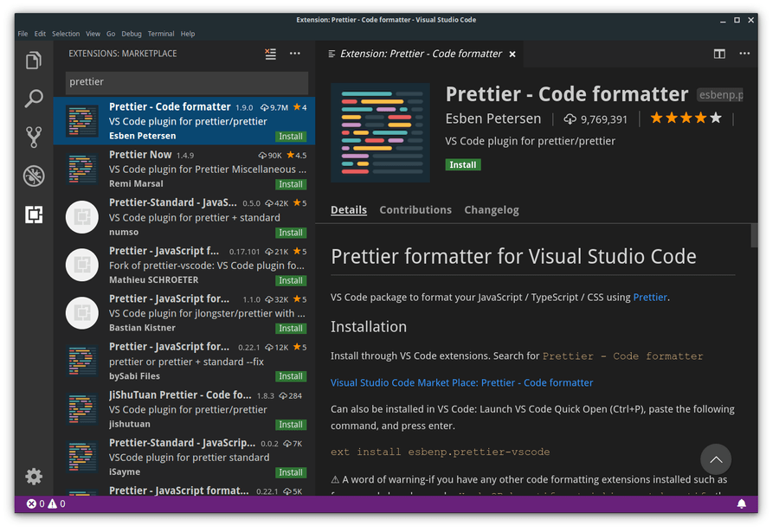Click the Debug icon in activity bar

[33, 176]
